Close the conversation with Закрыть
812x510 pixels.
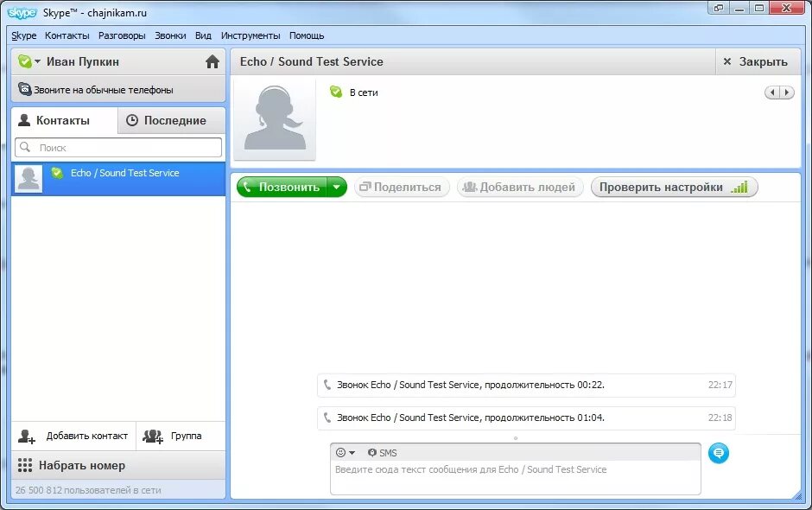click(758, 61)
